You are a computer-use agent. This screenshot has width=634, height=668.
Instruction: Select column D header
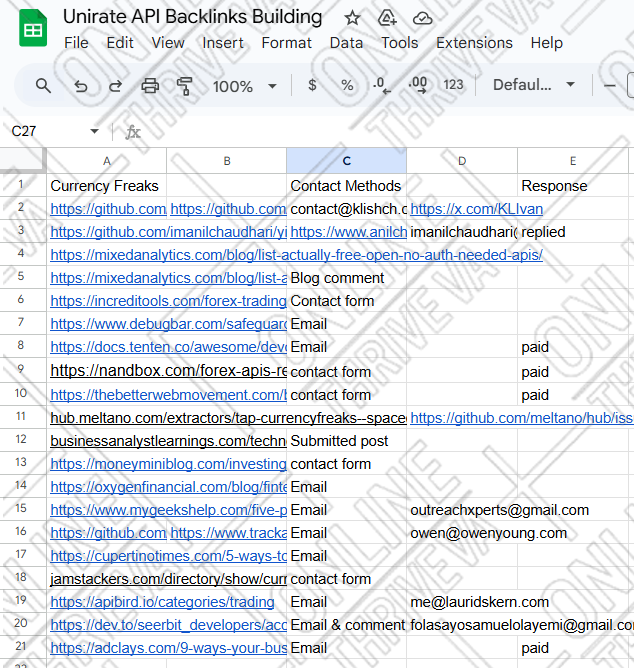click(x=462, y=161)
